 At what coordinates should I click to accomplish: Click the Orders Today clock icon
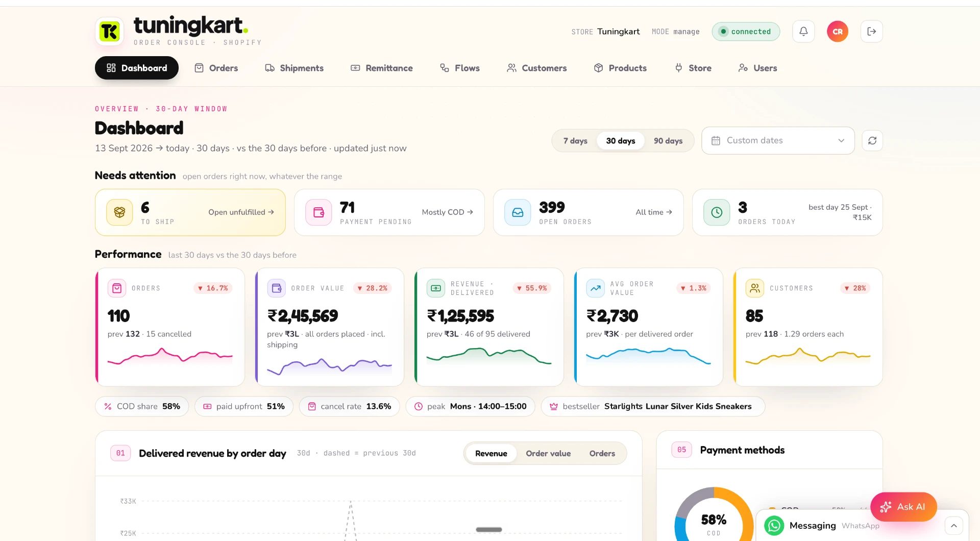tap(717, 212)
